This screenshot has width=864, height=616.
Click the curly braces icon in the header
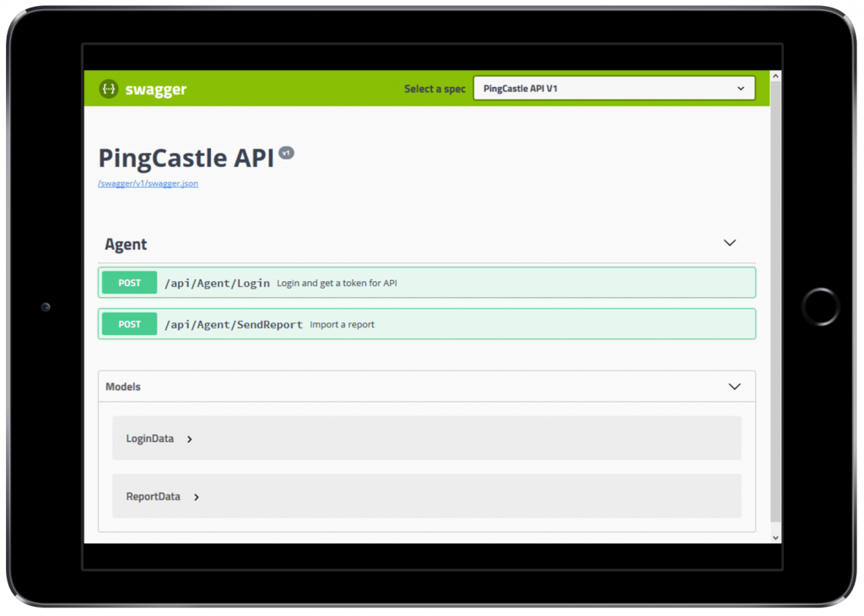(x=108, y=88)
